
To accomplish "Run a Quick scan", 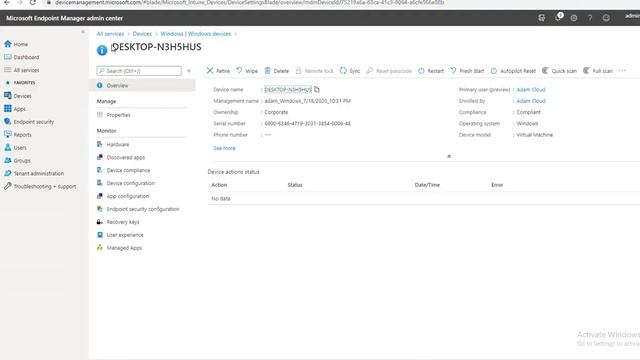I will click(559, 71).
